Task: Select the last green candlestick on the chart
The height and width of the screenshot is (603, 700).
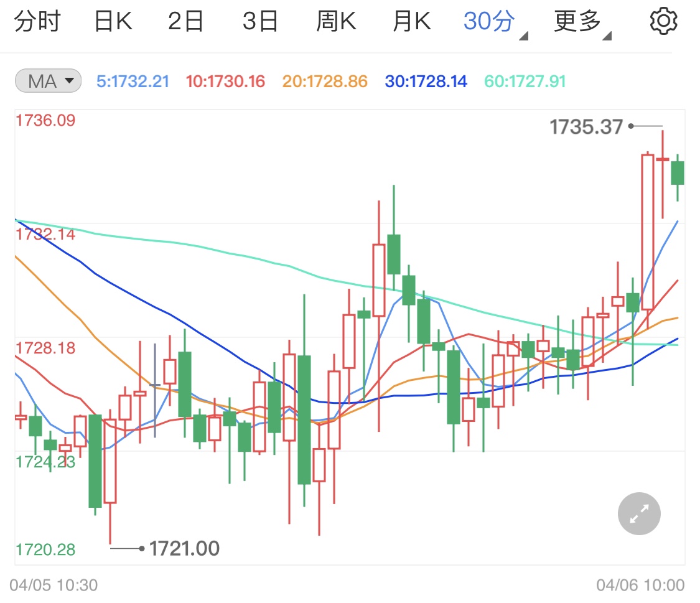Action: tap(677, 173)
